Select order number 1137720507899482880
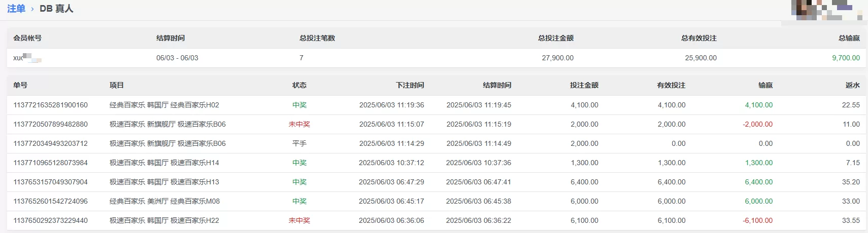 click(50, 124)
